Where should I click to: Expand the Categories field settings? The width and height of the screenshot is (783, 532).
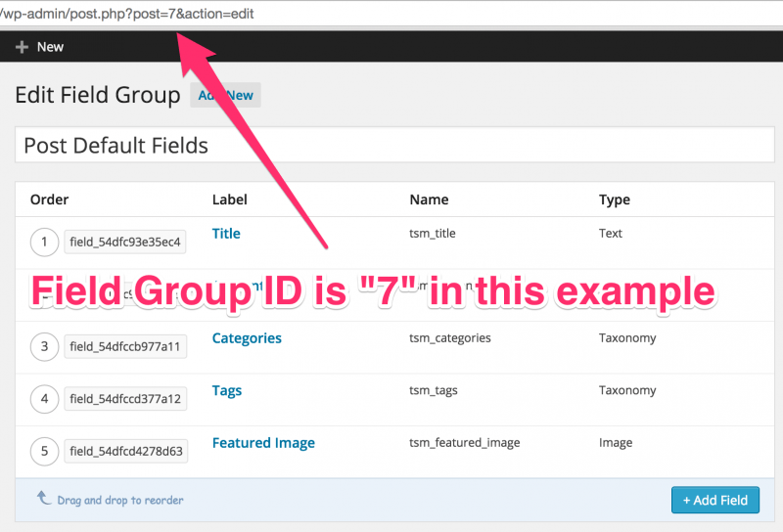click(x=247, y=338)
